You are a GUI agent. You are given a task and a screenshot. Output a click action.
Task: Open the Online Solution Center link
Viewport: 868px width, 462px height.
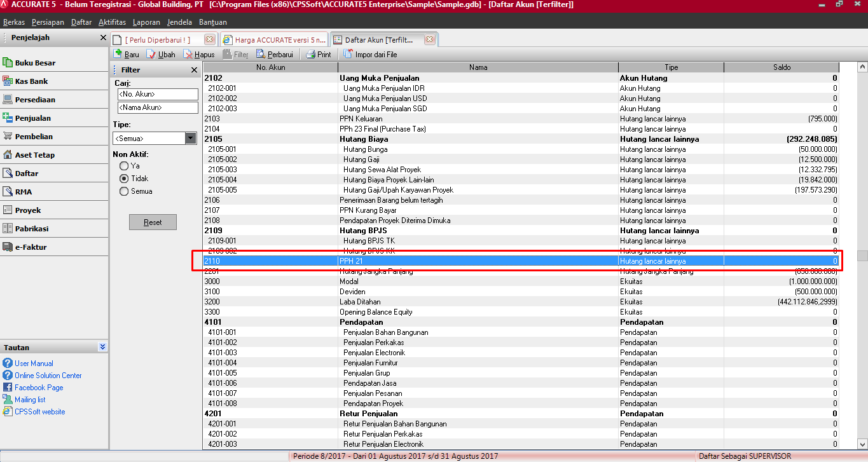pyautogui.click(x=48, y=376)
